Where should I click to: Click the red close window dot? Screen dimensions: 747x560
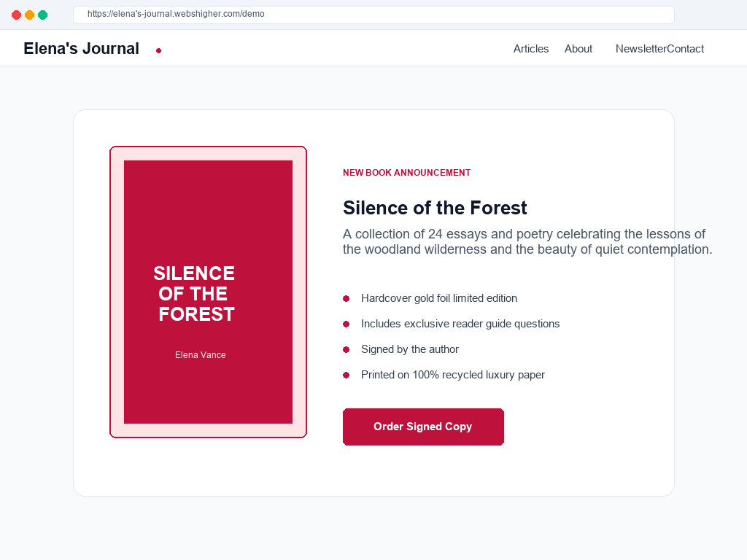[x=16, y=15]
